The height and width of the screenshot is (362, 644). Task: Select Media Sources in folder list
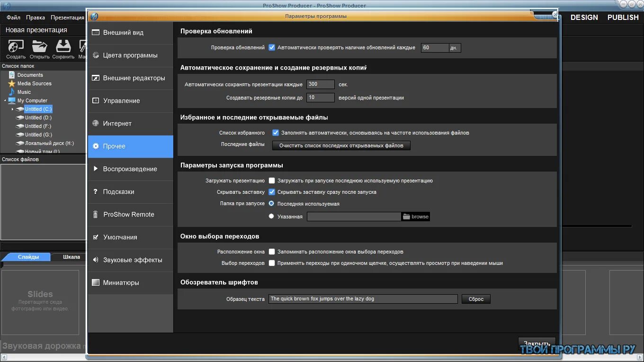tap(34, 83)
